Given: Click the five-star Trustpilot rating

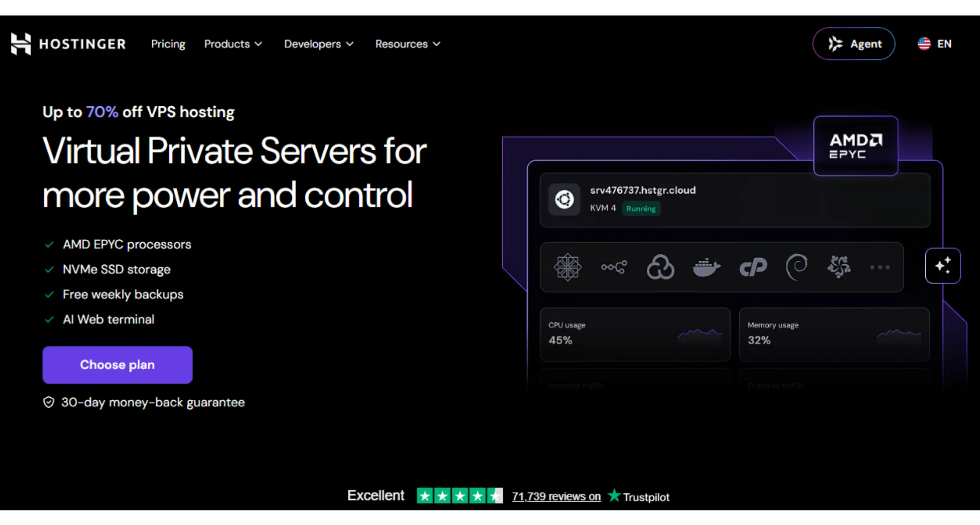Looking at the screenshot, I should click(460, 496).
